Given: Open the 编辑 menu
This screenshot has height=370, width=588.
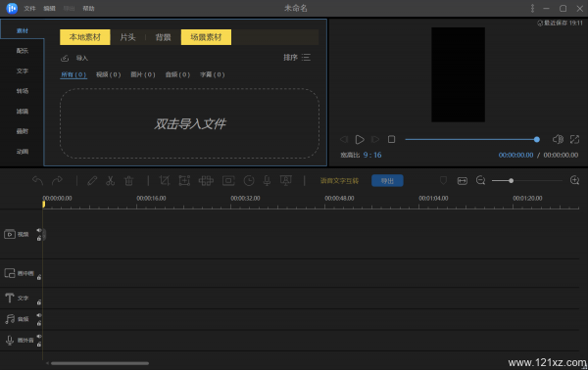Looking at the screenshot, I should click(x=49, y=8).
